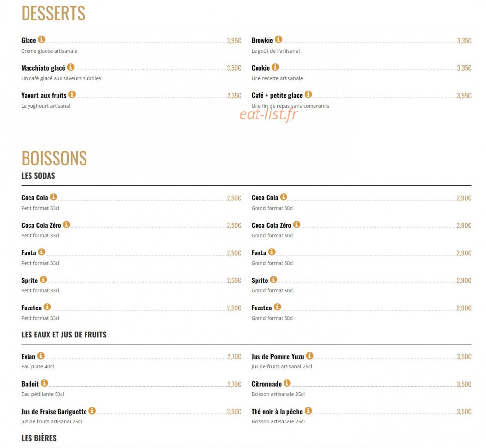
Task: Click info icon next to Macchiato glacé
Action: 71,67
